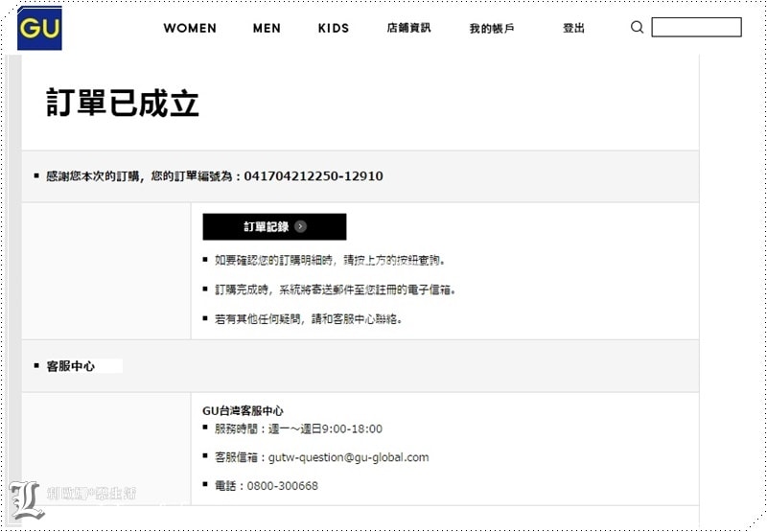Click the 訂單已成立 page heading
767x532 pixels.
123,104
